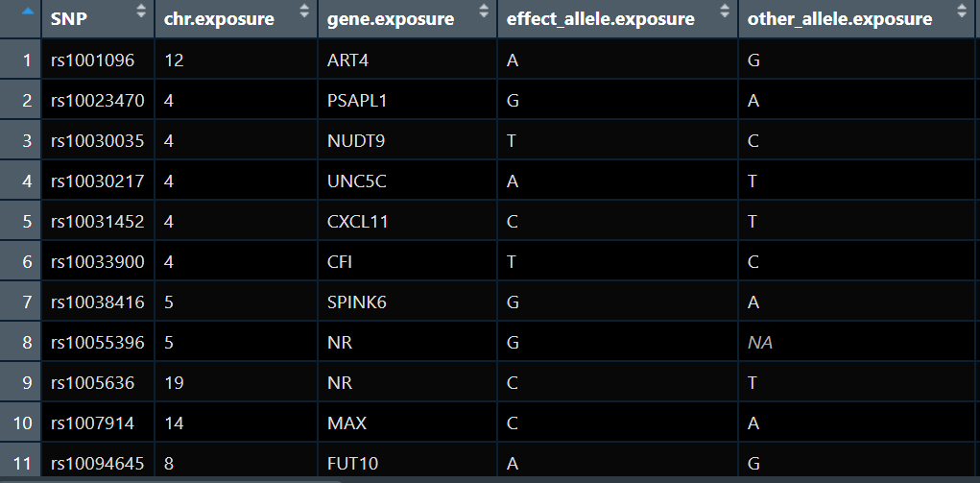Toggle sorting on gene.exposure column arrows

484,11
